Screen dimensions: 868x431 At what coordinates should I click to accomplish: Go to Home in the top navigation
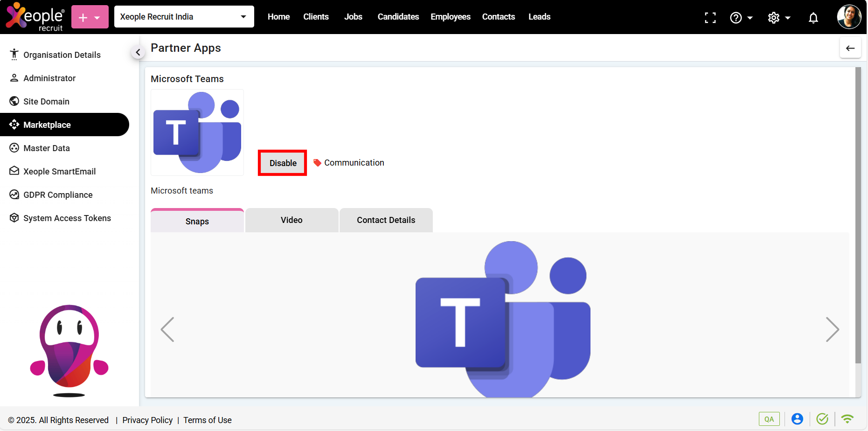pyautogui.click(x=278, y=17)
